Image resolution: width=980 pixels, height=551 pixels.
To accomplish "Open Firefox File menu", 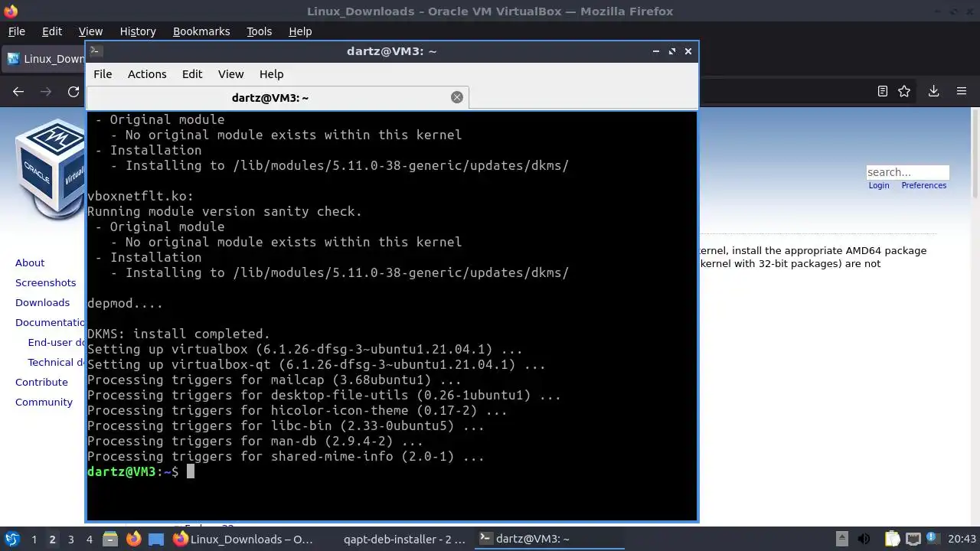I will pyautogui.click(x=17, y=31).
